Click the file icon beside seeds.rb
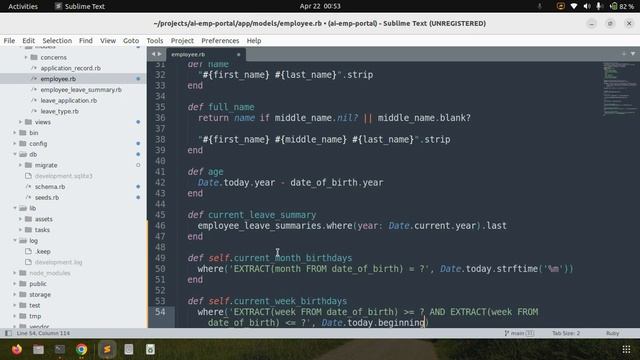 [28, 197]
